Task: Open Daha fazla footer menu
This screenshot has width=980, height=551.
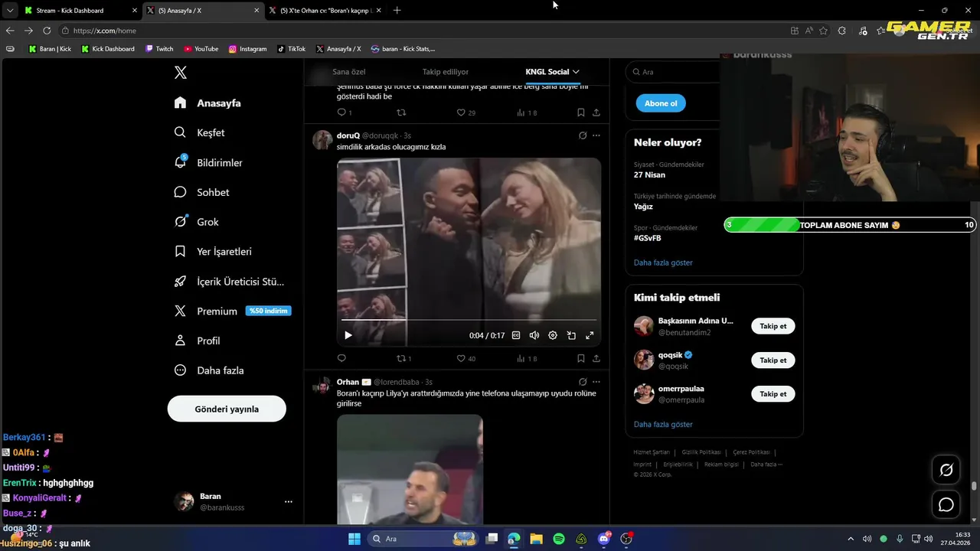Action: click(x=766, y=465)
